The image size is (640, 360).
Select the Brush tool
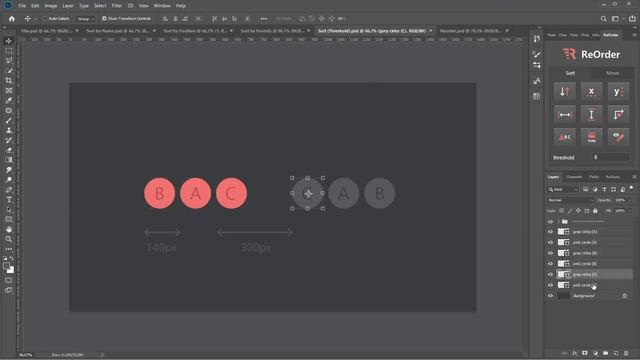pos(9,120)
